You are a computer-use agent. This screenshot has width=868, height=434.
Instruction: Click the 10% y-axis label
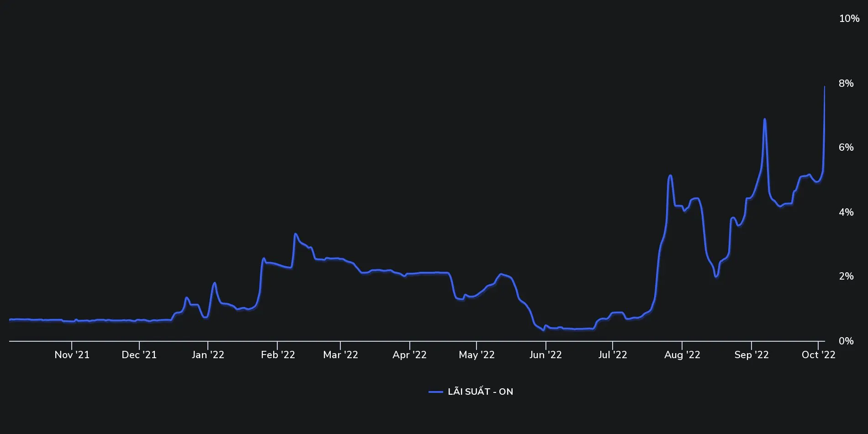[x=849, y=19]
